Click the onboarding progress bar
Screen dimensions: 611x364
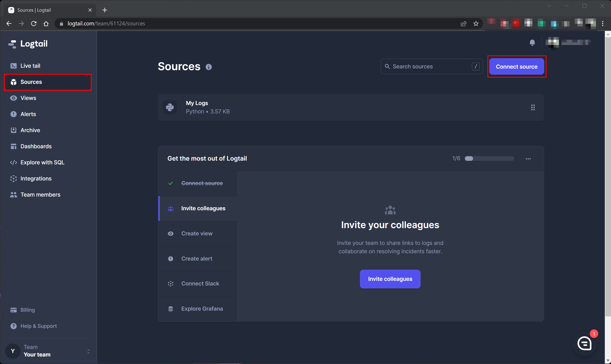(x=489, y=158)
